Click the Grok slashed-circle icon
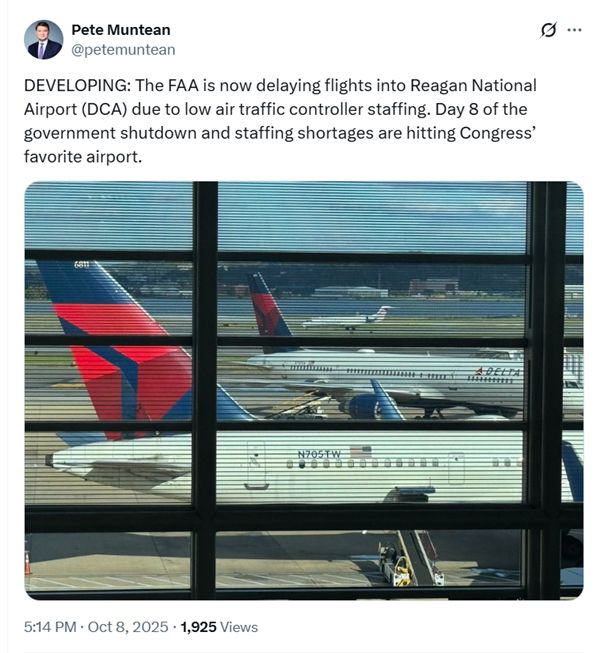Screen dimensions: 600x653 tap(548, 30)
